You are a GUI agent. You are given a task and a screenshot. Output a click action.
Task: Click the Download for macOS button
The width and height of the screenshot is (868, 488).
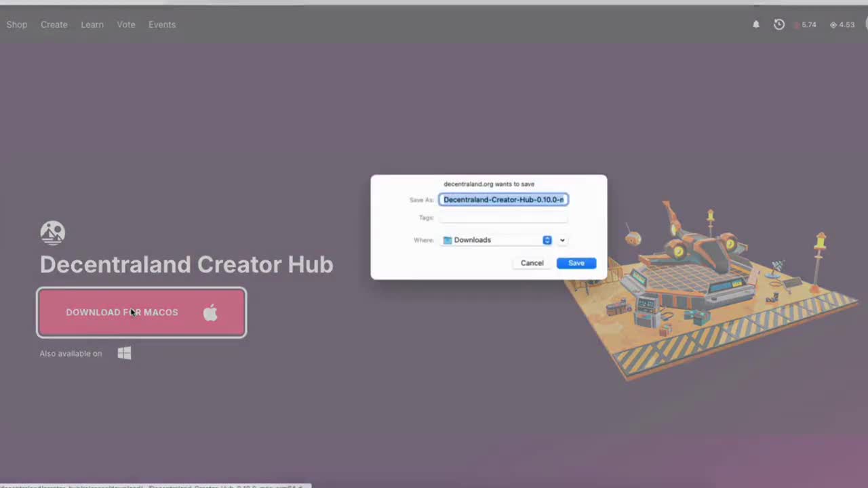click(x=141, y=312)
